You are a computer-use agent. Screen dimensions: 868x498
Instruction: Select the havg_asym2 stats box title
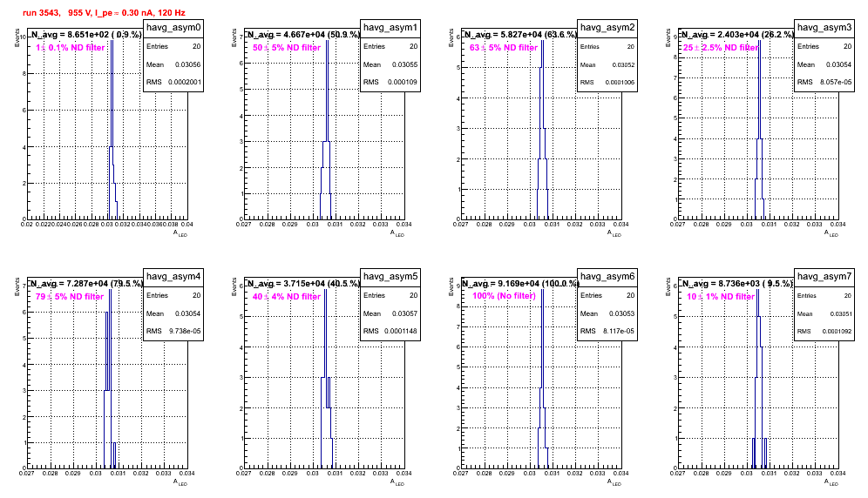pyautogui.click(x=607, y=27)
